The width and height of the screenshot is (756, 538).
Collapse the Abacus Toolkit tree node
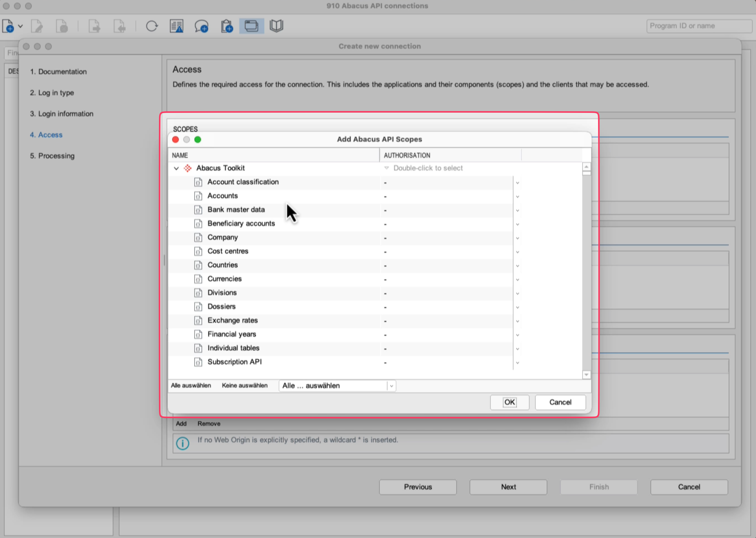click(176, 168)
